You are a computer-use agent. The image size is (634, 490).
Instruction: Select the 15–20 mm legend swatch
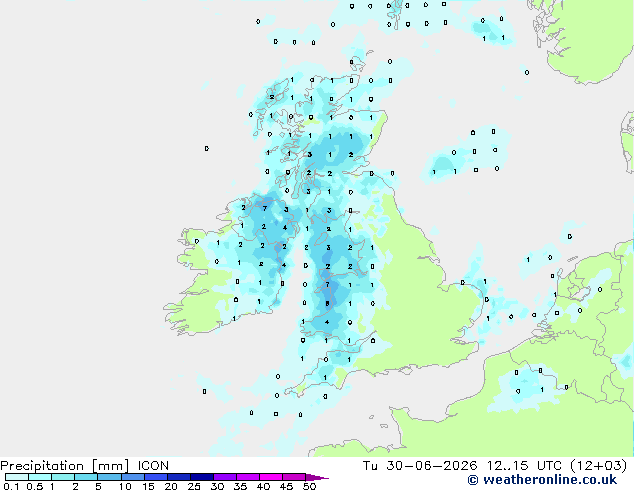tap(156, 477)
